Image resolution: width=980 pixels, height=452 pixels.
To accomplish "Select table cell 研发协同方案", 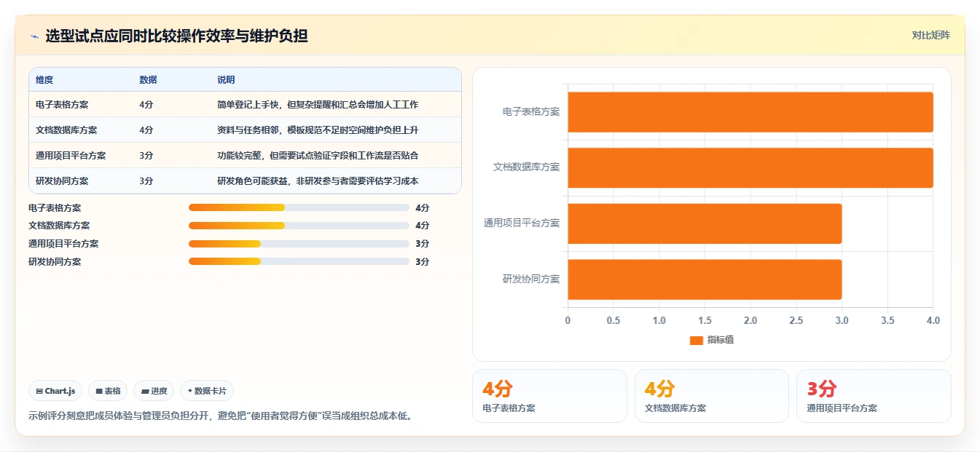I will pos(62,181).
